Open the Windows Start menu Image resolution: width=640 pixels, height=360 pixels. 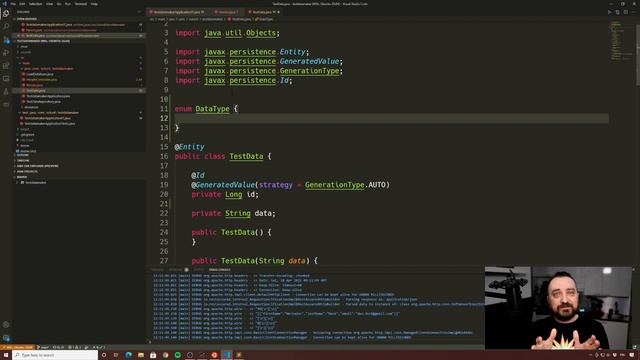pos(6,355)
